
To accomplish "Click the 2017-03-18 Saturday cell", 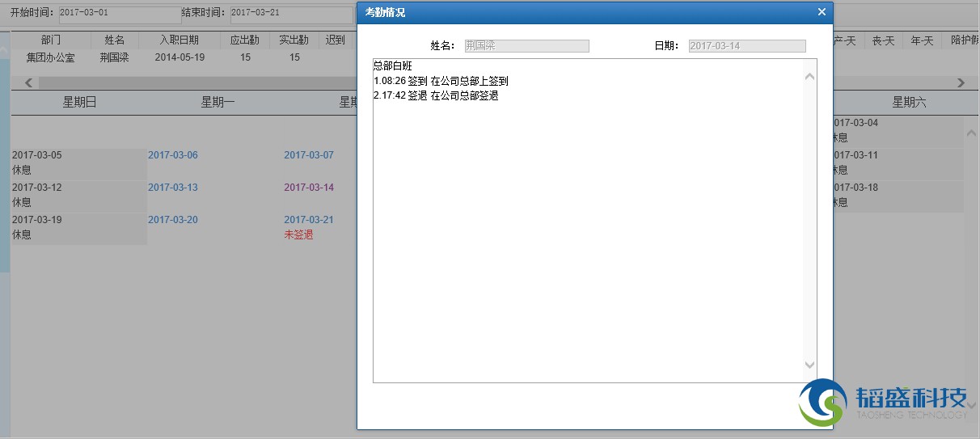I will pos(898,195).
